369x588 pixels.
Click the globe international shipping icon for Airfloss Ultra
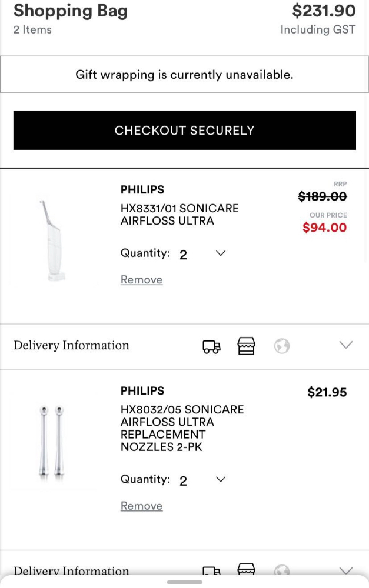pos(282,346)
